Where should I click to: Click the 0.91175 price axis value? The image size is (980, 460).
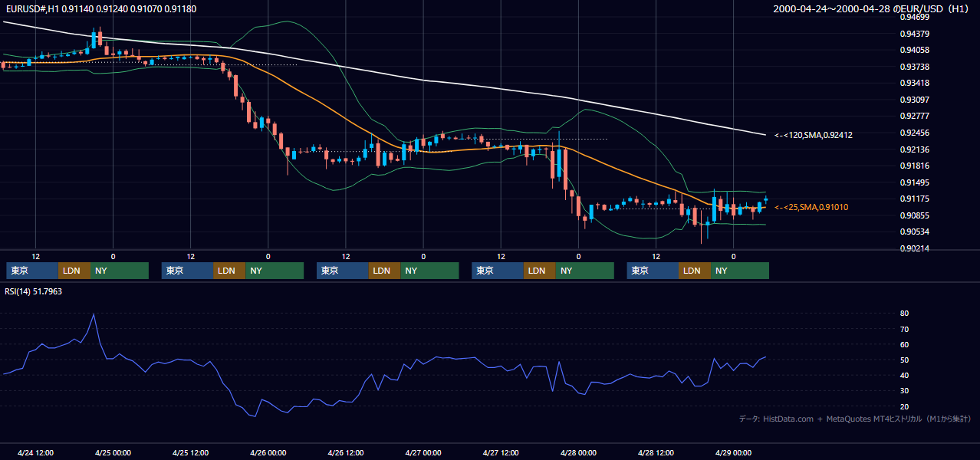coord(913,199)
